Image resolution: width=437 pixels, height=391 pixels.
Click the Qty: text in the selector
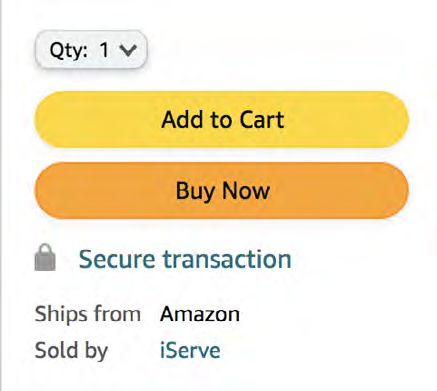(68, 51)
